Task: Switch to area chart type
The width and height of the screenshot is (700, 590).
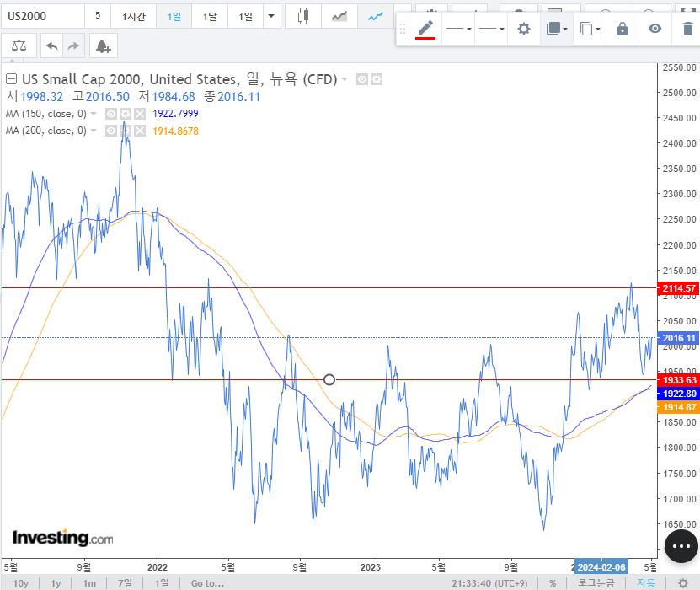Action: [339, 17]
